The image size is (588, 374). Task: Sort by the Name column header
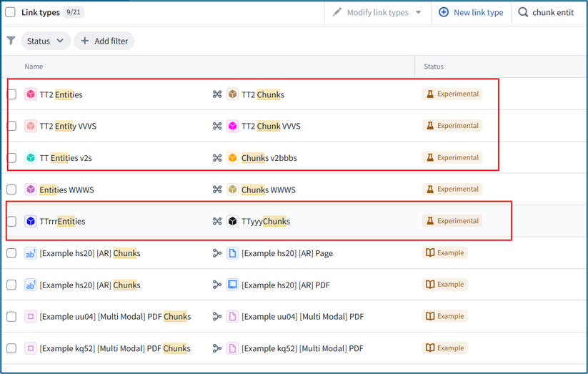click(34, 67)
